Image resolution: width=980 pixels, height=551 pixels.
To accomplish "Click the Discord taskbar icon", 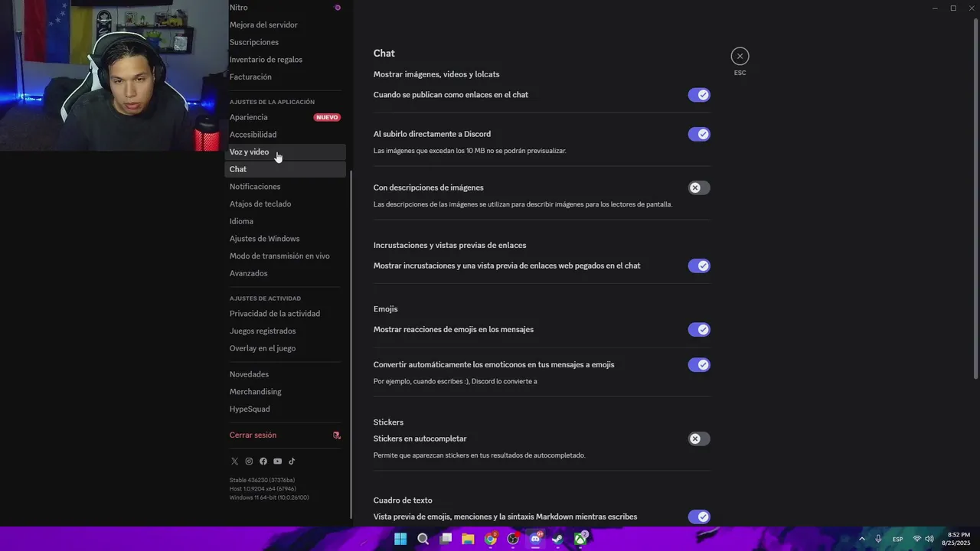I will [x=536, y=539].
